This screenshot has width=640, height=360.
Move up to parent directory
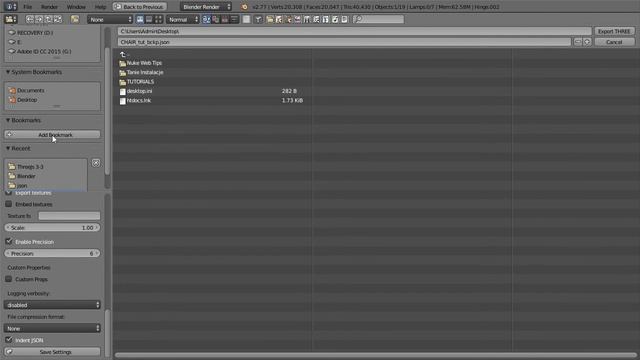coord(49,19)
